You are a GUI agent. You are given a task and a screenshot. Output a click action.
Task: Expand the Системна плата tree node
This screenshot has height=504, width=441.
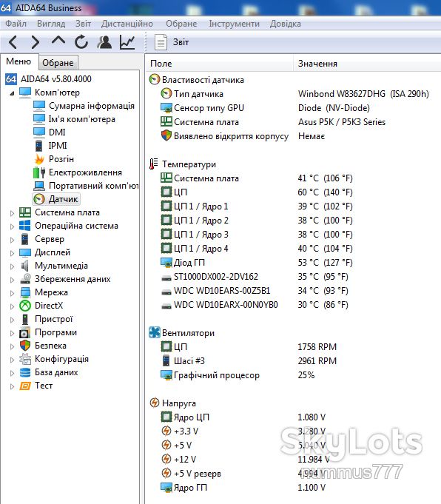click(12, 213)
